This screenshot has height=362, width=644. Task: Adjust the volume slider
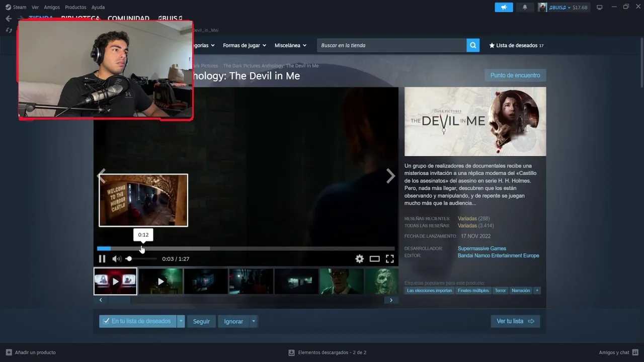click(x=141, y=259)
